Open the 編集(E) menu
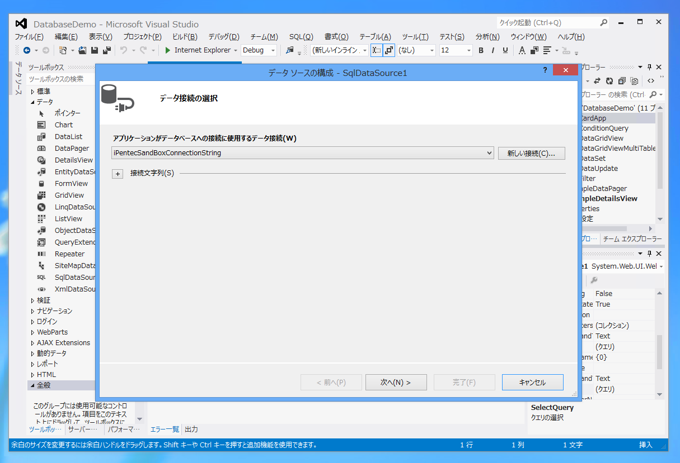The image size is (680, 463). tap(66, 37)
